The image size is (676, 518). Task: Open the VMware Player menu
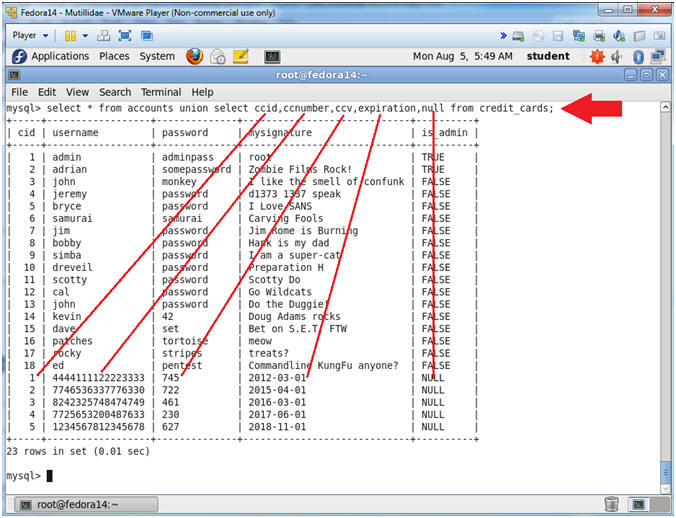pos(30,35)
